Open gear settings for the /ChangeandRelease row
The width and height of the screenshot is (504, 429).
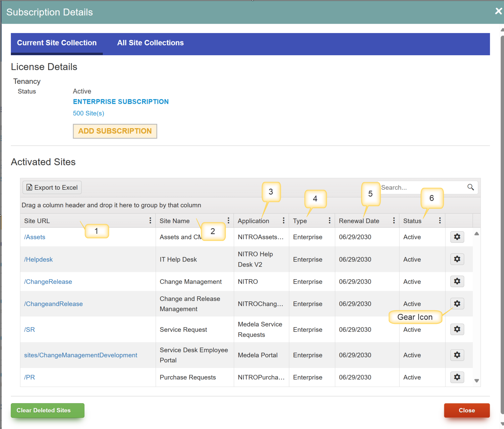click(457, 304)
